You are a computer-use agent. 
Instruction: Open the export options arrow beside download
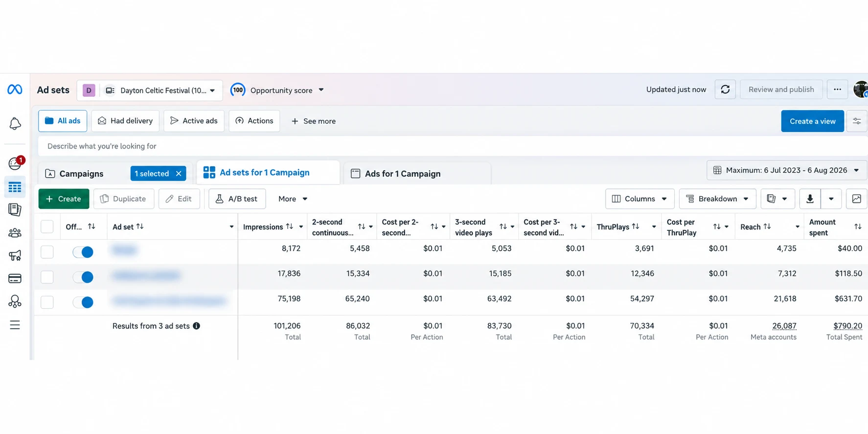pos(831,199)
